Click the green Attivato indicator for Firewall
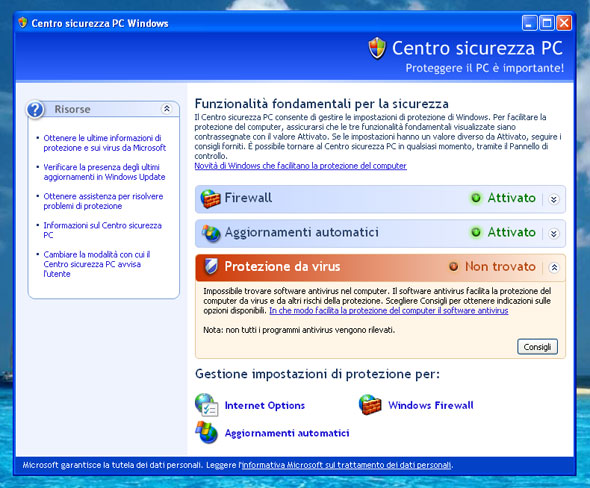The image size is (590, 488). point(476,198)
